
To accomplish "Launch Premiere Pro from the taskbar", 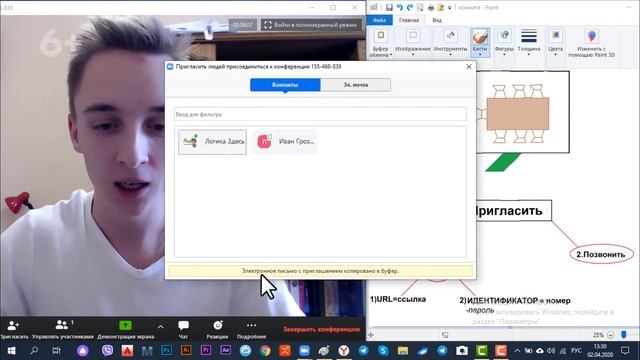I will click(x=206, y=351).
